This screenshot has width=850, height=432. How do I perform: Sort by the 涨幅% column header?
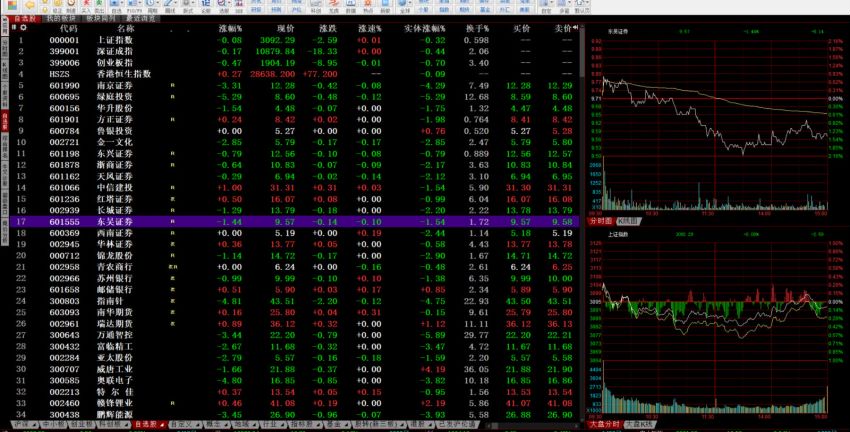pos(230,28)
